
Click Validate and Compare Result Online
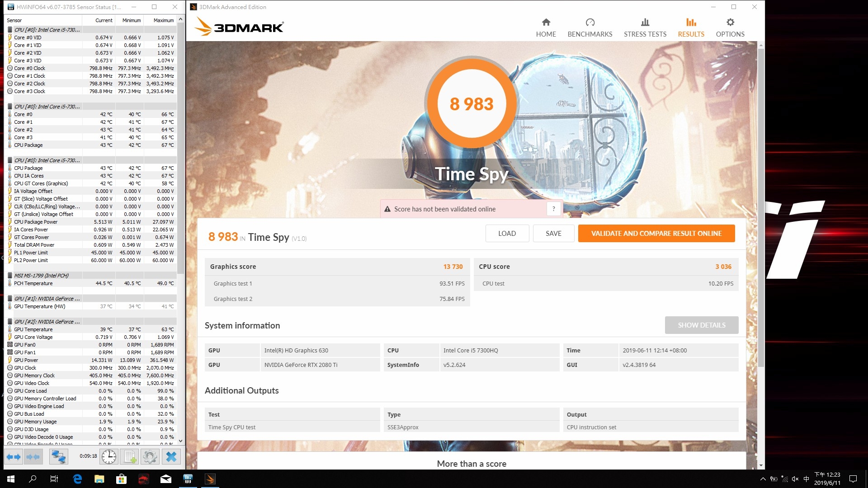click(x=656, y=234)
